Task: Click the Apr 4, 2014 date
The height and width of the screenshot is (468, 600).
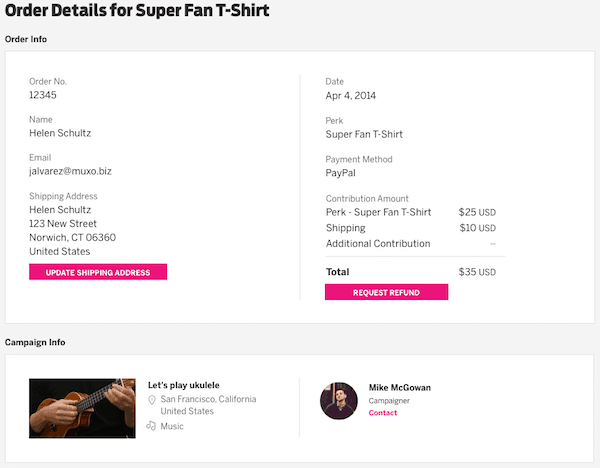Action: pos(350,96)
